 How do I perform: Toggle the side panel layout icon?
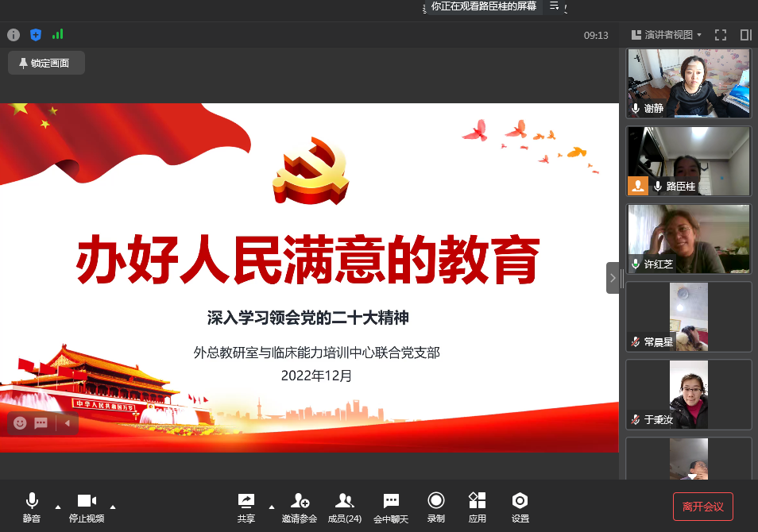745,35
